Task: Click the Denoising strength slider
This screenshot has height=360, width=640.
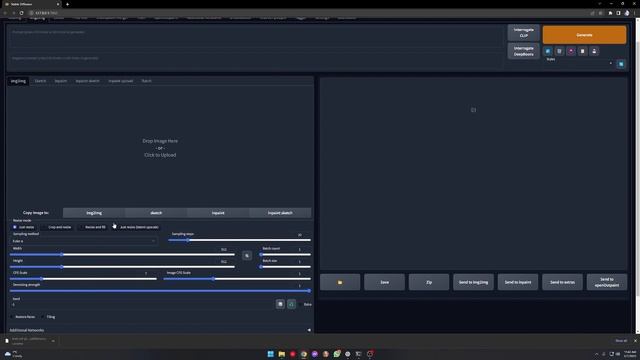Action: point(160,291)
